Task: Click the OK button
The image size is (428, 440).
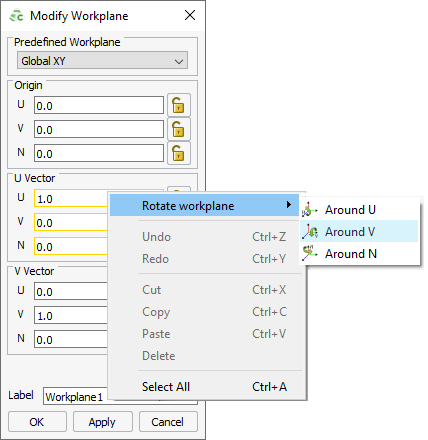Action: coord(37,422)
